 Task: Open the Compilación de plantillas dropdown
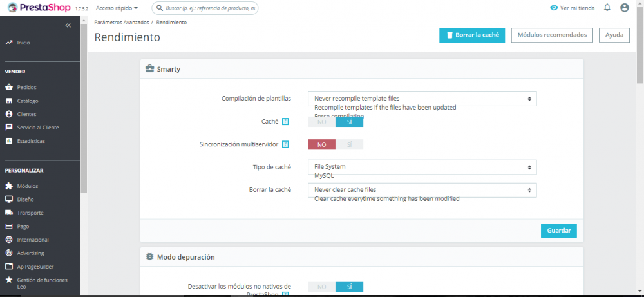pyautogui.click(x=422, y=99)
